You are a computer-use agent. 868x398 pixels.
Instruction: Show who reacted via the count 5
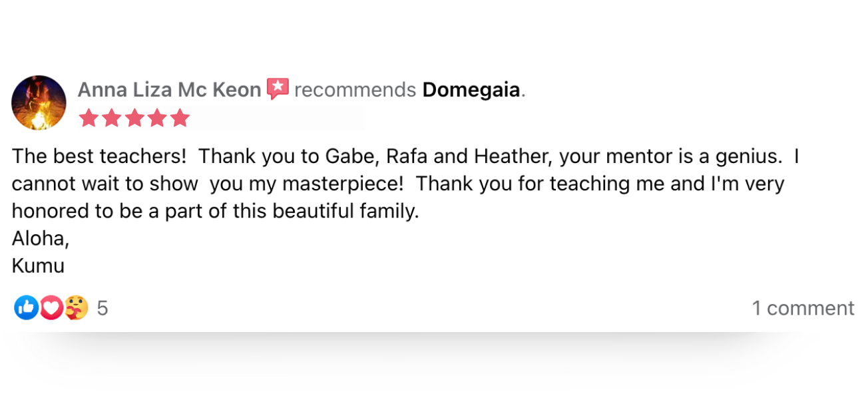[103, 308]
